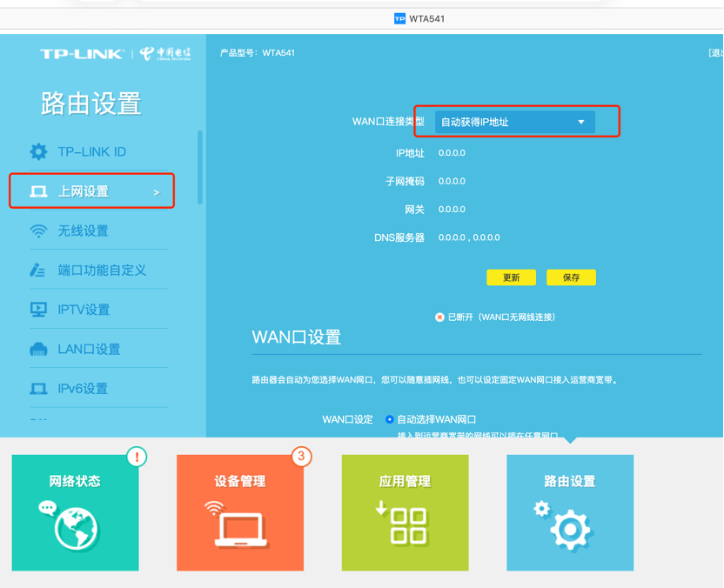
Task: Switch to the 路由设置 tile
Action: pyautogui.click(x=570, y=513)
